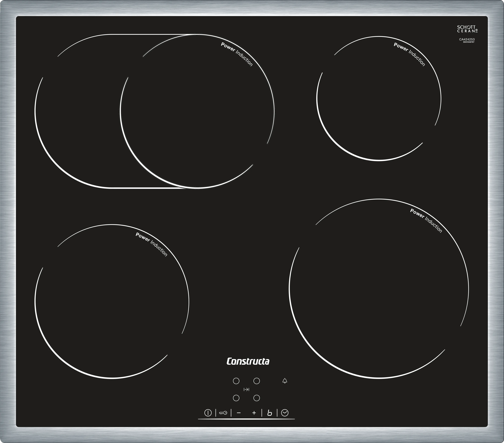Tap the minus symbol to lower heat

point(238,413)
